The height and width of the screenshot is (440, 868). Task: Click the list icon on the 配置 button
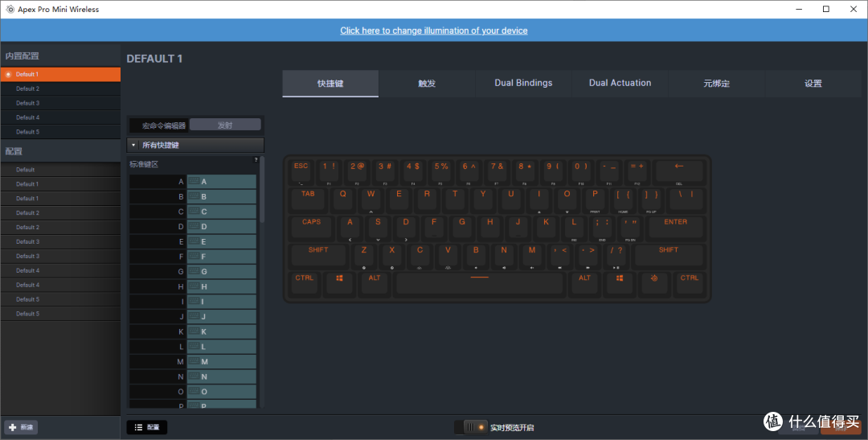pos(138,427)
